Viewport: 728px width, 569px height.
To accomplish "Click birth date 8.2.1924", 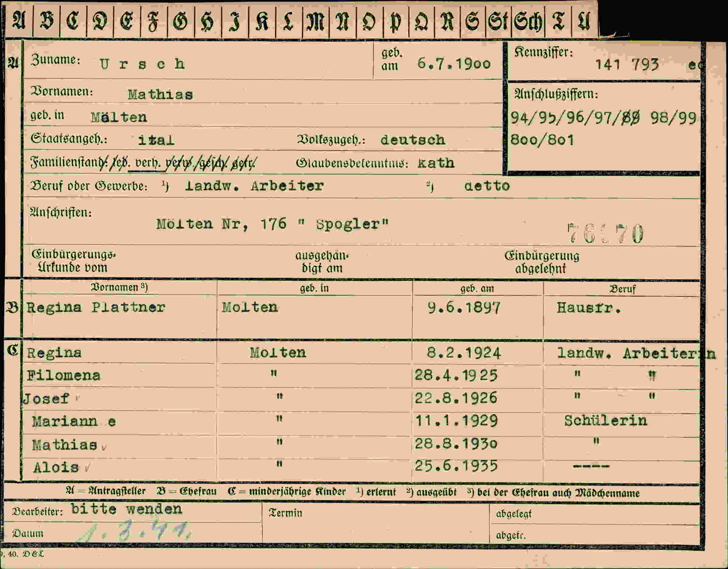I will 464,353.
